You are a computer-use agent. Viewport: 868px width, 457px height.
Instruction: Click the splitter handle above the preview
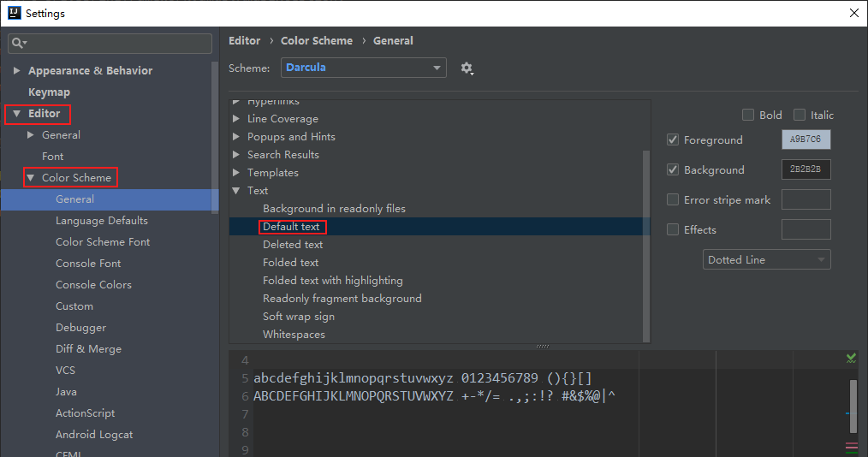tap(543, 347)
